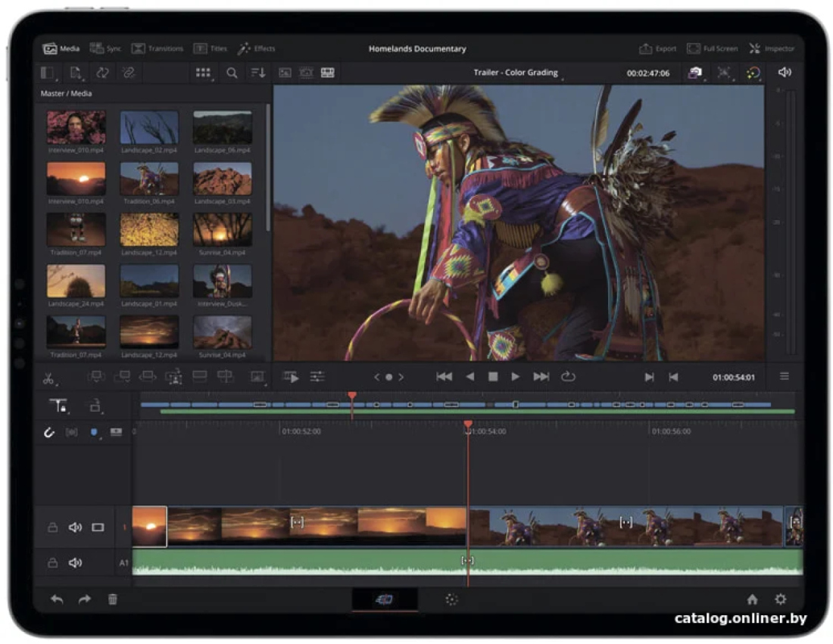Lock audio track A1
The width and height of the screenshot is (833, 644).
click(x=52, y=563)
